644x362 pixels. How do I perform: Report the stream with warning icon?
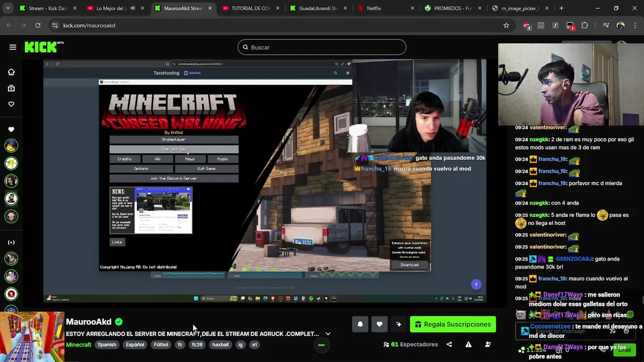[468, 344]
